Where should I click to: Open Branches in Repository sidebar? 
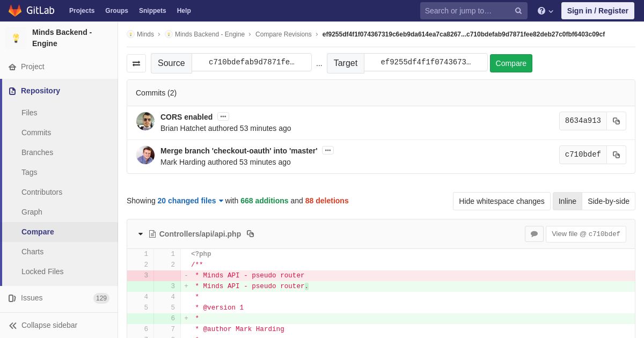coord(37,152)
